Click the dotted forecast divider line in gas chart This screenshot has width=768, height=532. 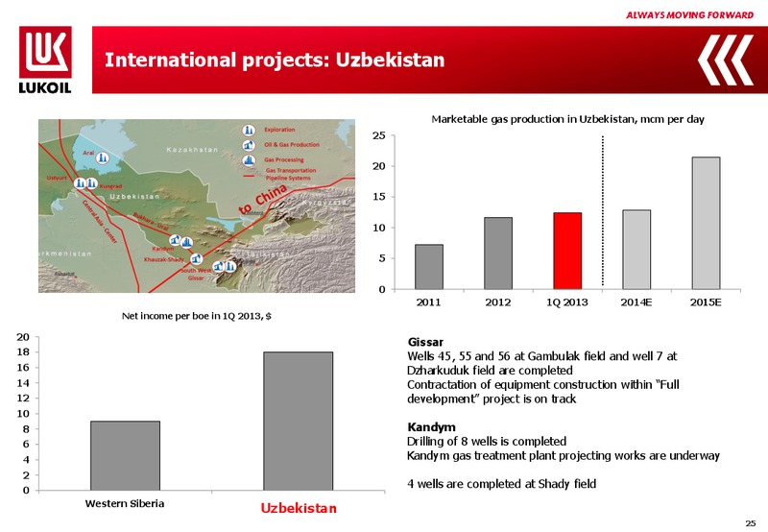(x=603, y=210)
